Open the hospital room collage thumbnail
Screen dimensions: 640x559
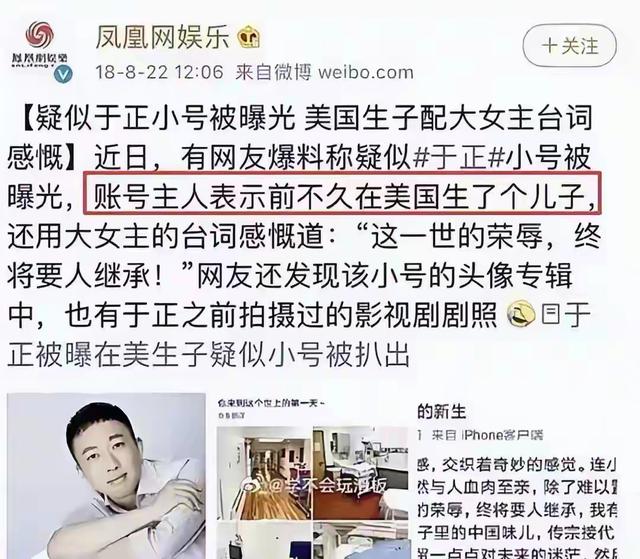point(312,476)
